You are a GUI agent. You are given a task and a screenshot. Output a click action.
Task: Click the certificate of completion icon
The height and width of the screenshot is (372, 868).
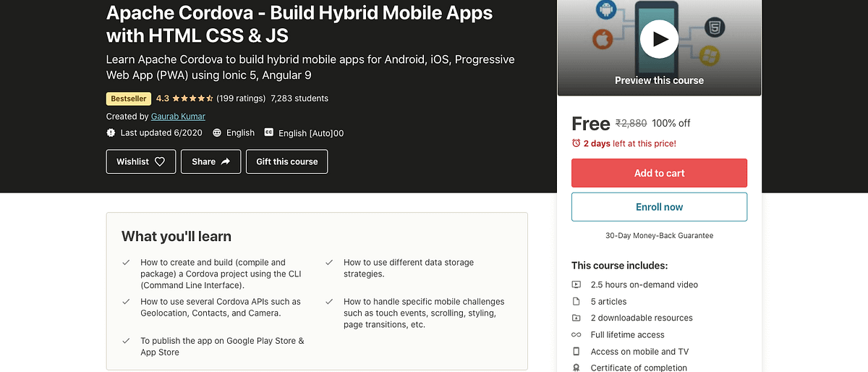576,368
